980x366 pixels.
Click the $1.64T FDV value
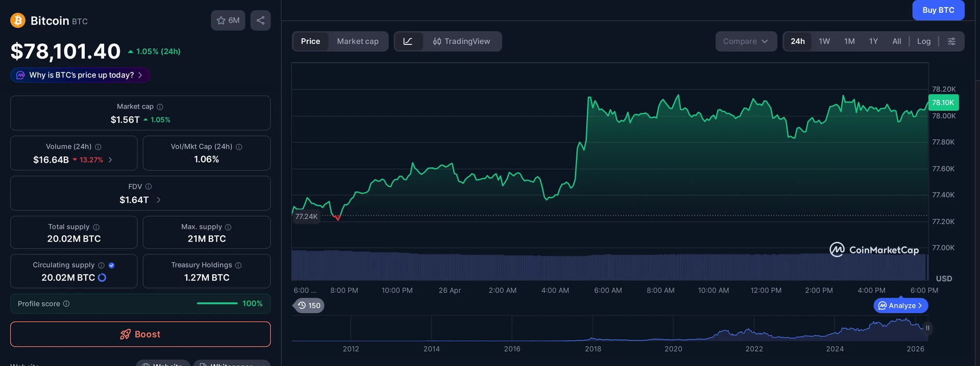pos(134,200)
